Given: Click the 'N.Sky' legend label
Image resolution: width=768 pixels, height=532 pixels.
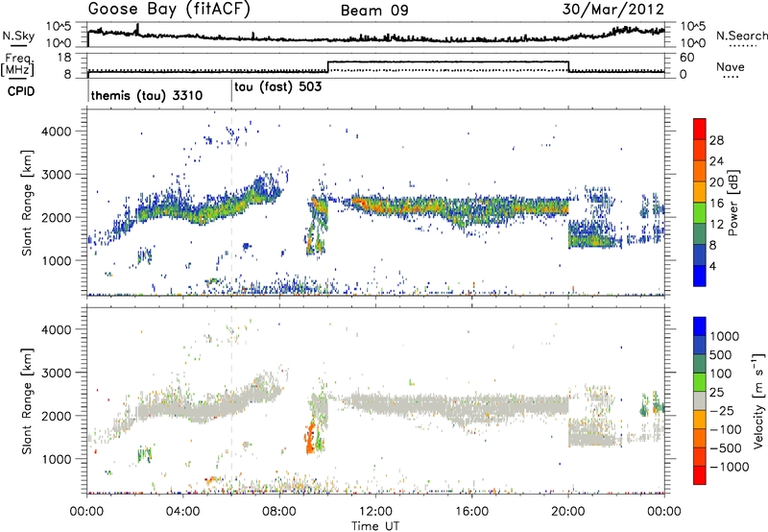Looking at the screenshot, I should tap(18, 36).
